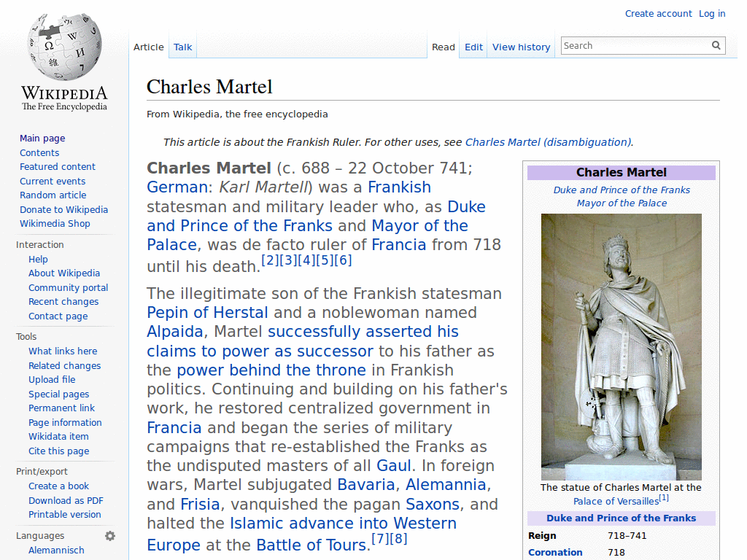
Task: Switch to the Article tab
Action: (x=149, y=47)
